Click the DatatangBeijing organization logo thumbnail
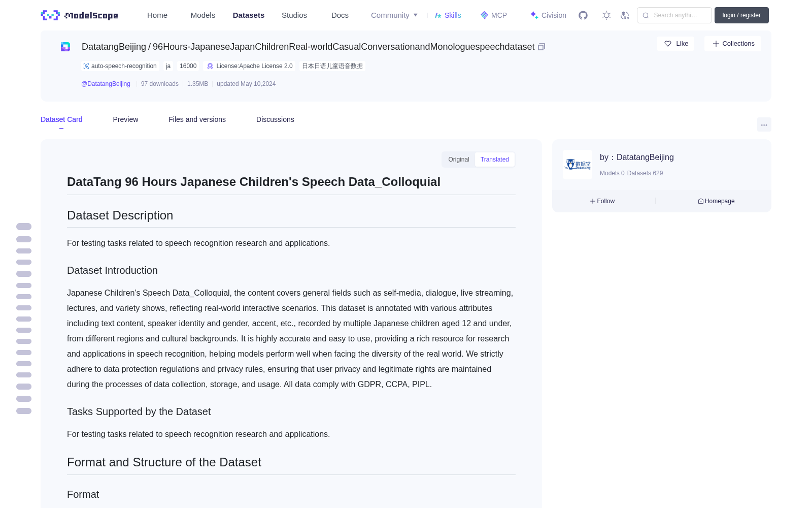This screenshot has height=508, width=812. point(578,165)
